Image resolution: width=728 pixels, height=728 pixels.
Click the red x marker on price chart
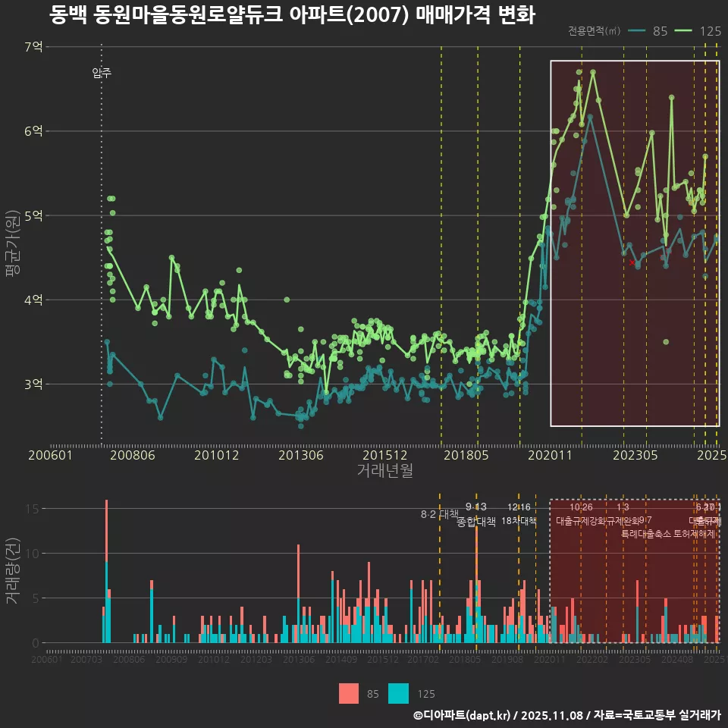pyautogui.click(x=632, y=262)
